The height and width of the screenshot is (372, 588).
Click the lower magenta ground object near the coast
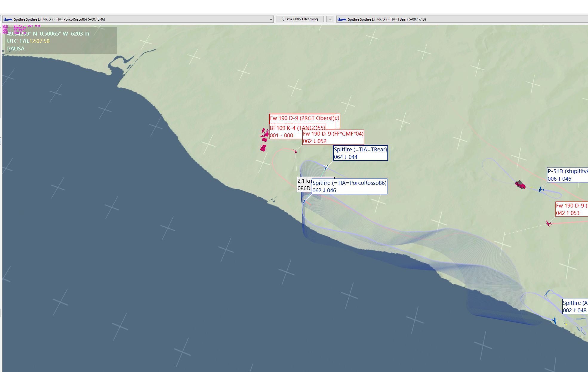coord(263,147)
